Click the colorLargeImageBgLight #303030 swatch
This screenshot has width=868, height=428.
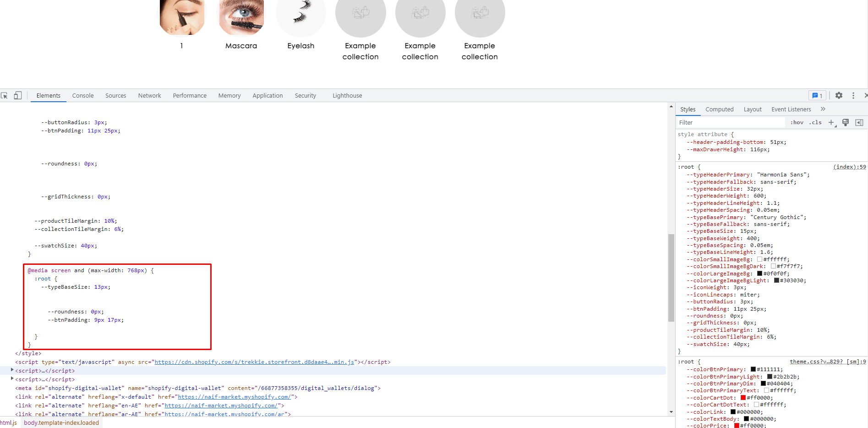tap(776, 280)
